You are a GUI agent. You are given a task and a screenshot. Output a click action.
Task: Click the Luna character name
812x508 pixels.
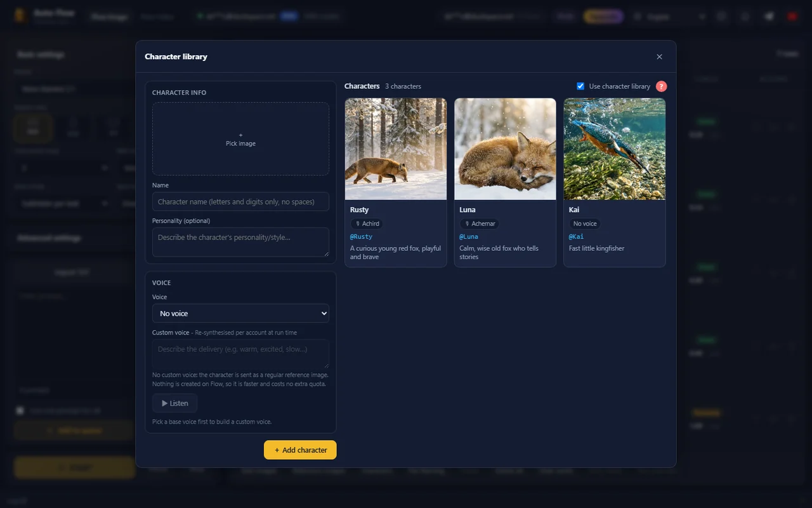(x=468, y=210)
